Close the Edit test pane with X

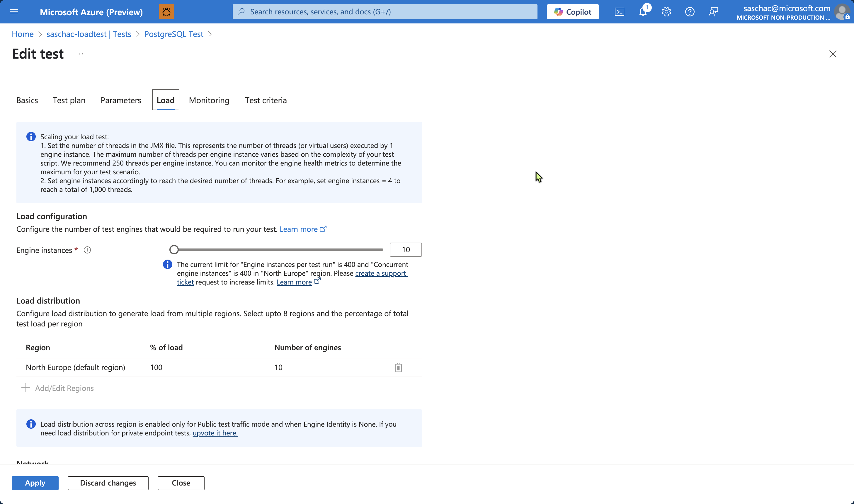click(833, 54)
